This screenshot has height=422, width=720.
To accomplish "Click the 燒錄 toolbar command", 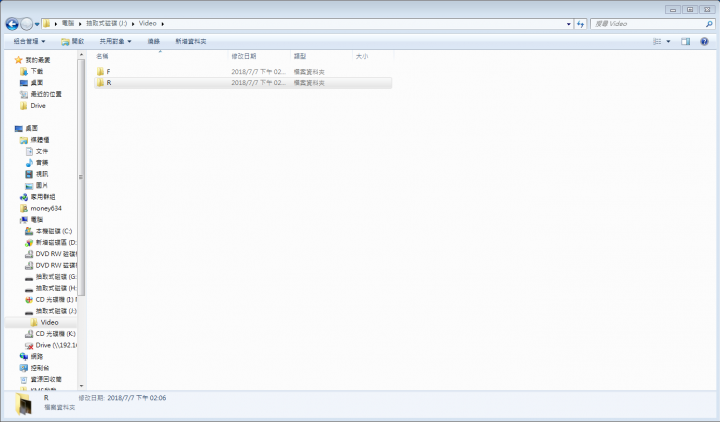I will click(x=153, y=41).
